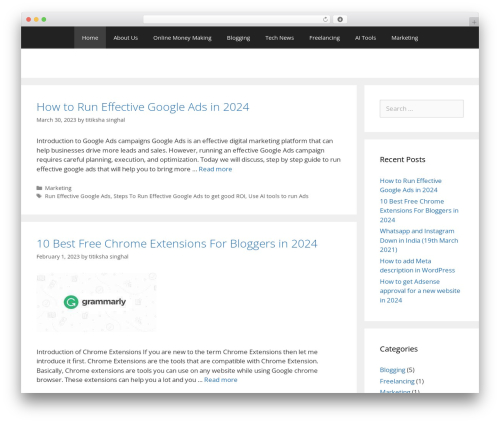Focus the sidebar Search field
The image size is (500, 423).
coord(421,109)
